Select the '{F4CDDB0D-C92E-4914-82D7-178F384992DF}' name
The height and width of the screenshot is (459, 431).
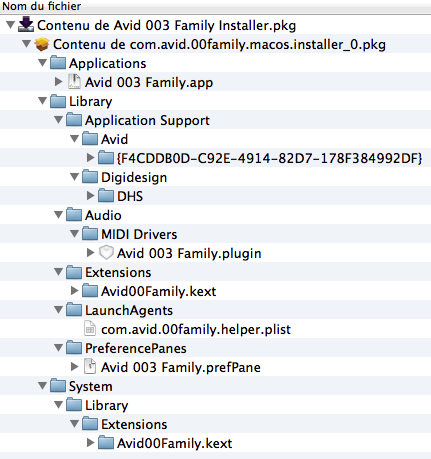click(x=269, y=158)
